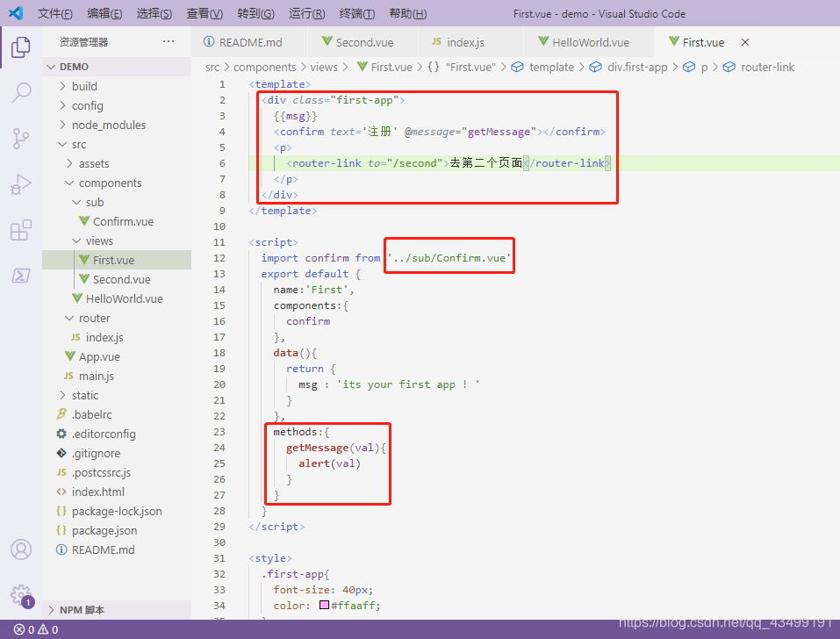Expand the node_modules folder
This screenshot has width=840, height=639.
point(117,125)
